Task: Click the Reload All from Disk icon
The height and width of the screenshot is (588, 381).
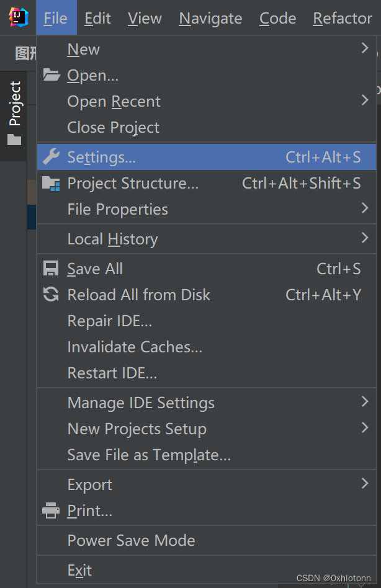Action: click(51, 295)
